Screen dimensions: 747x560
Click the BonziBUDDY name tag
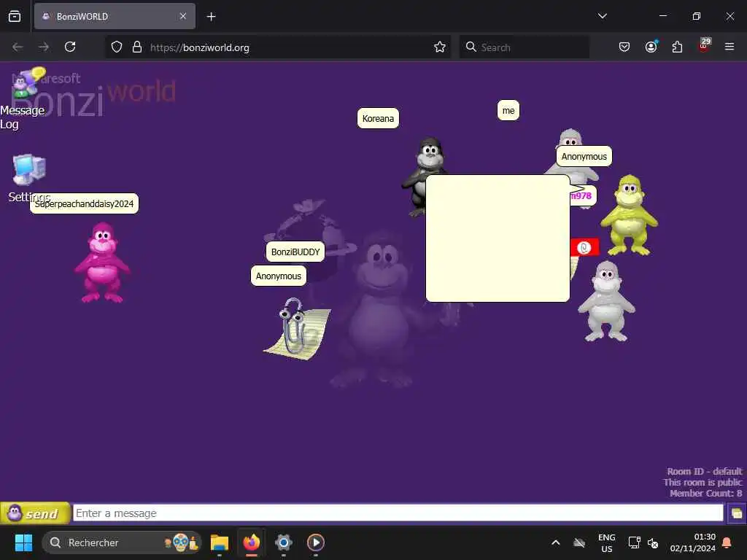tap(295, 252)
